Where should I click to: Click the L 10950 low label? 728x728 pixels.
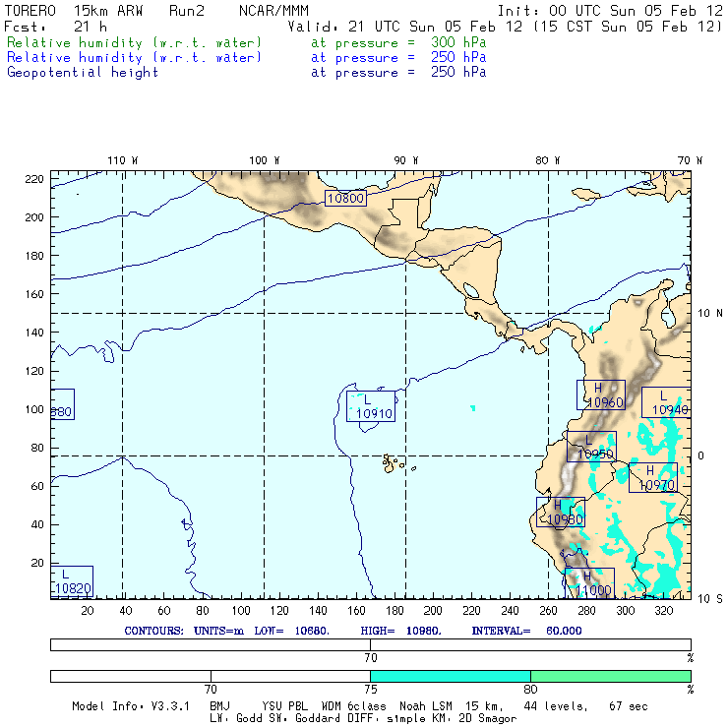[x=591, y=447]
